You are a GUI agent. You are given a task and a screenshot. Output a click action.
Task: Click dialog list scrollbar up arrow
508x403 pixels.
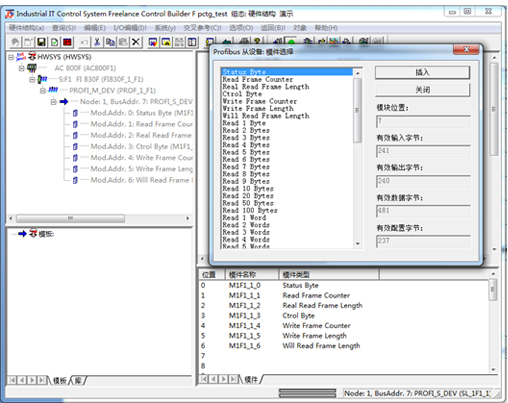[x=358, y=72]
